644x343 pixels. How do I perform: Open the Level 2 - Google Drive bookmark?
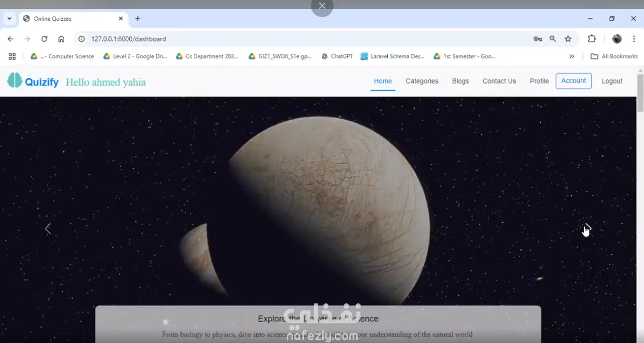tap(135, 56)
